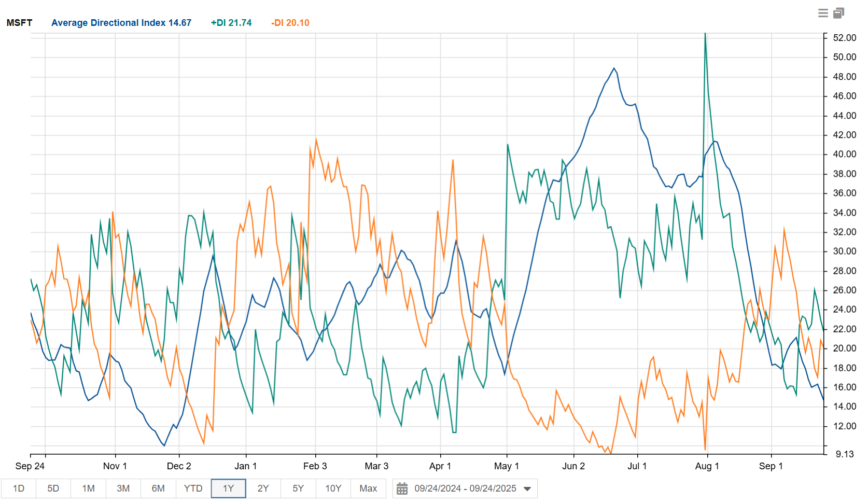Click the selected 1Y range button
Viewport: 868px width, 503px height.
[228, 488]
